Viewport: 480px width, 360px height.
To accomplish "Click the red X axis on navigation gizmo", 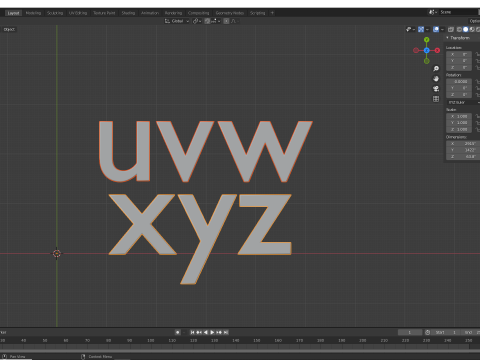I will [437, 50].
